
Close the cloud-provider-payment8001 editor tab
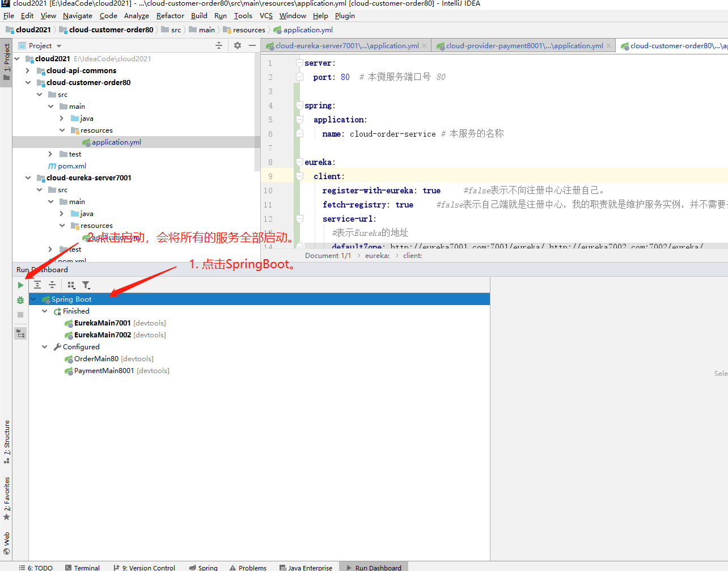(608, 45)
